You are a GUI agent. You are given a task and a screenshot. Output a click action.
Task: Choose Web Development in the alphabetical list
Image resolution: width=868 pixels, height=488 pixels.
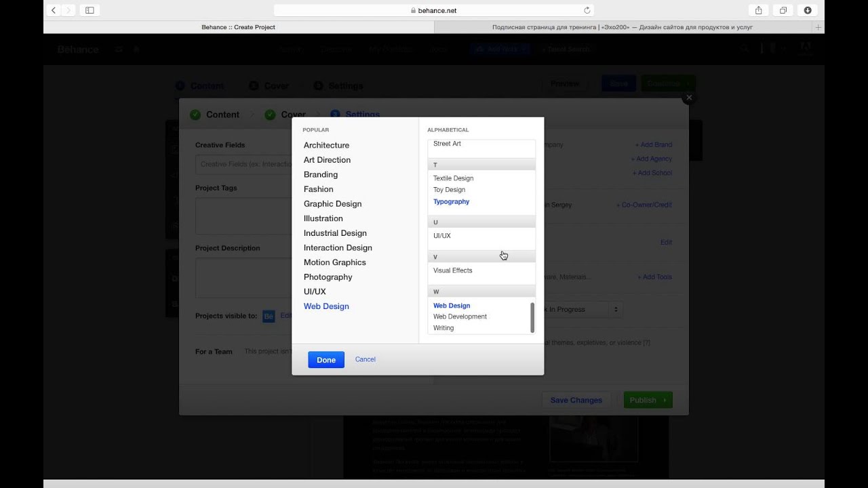460,317
